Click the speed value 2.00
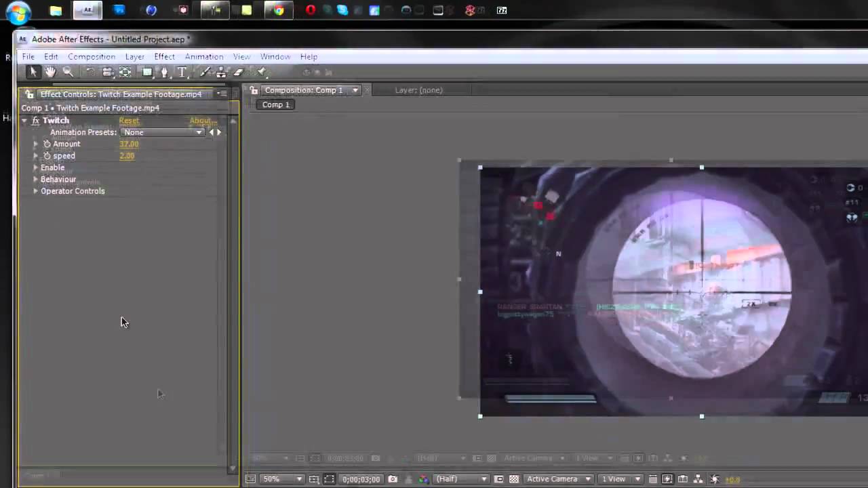868x488 pixels. [x=127, y=156]
